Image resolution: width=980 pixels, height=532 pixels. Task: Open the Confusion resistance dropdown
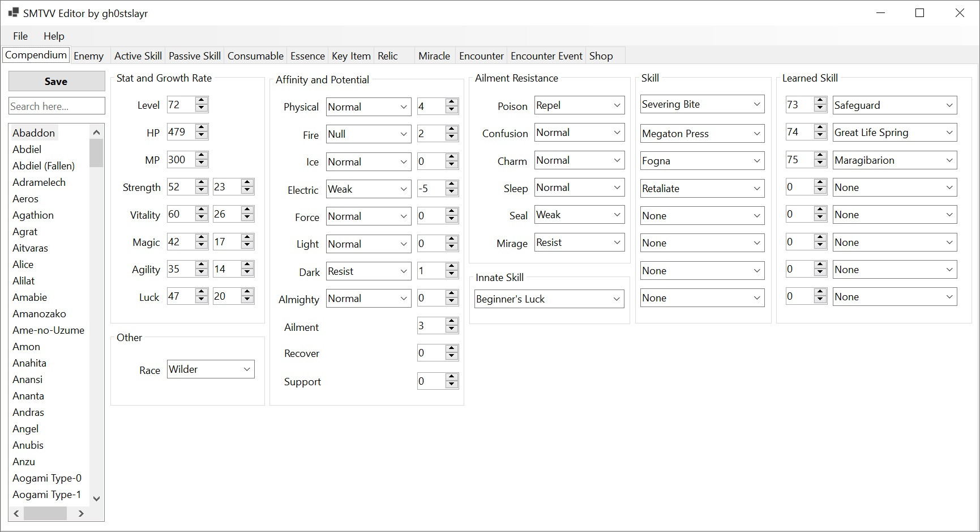point(579,132)
